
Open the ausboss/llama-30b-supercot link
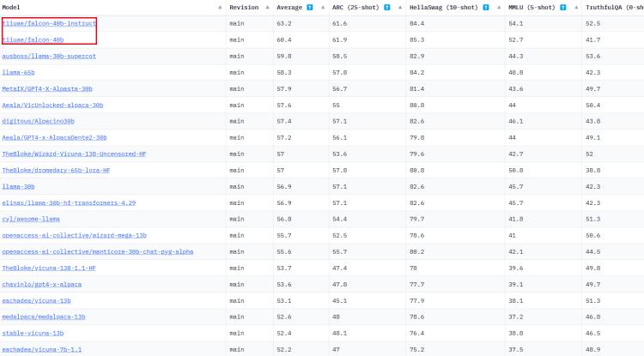[x=49, y=57]
